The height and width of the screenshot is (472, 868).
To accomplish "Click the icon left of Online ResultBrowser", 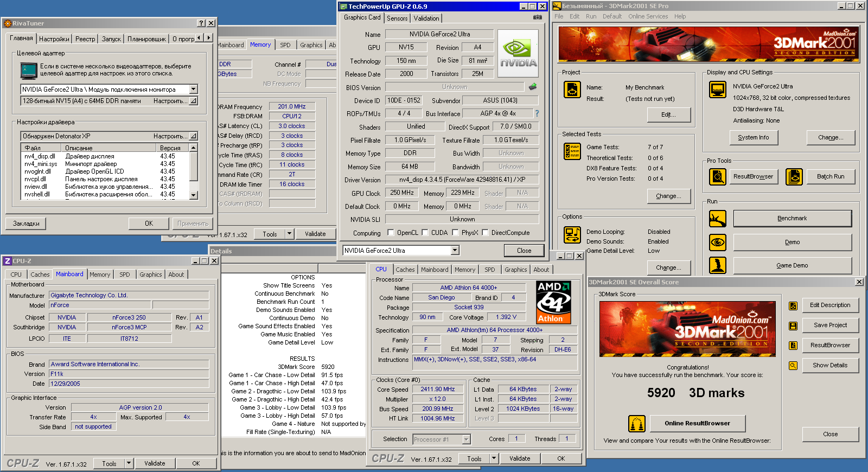I will point(636,423).
